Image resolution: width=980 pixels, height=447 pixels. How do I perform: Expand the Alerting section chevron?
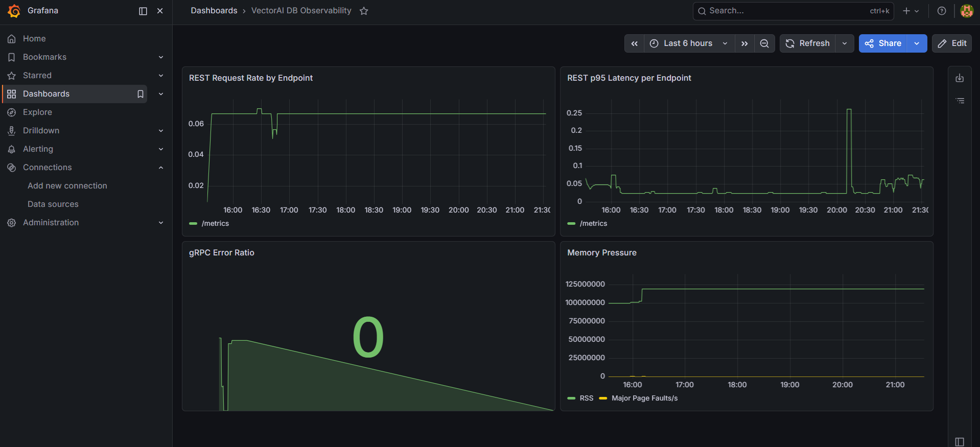coord(161,149)
